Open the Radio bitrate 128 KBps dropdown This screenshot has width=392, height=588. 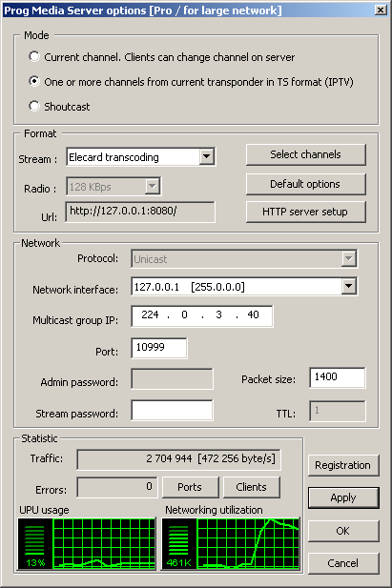click(x=113, y=187)
